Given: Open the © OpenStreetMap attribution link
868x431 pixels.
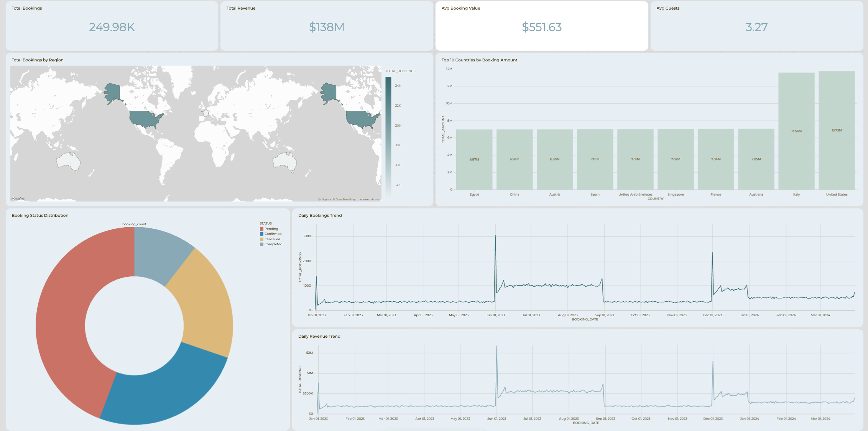Looking at the screenshot, I should tap(344, 200).
